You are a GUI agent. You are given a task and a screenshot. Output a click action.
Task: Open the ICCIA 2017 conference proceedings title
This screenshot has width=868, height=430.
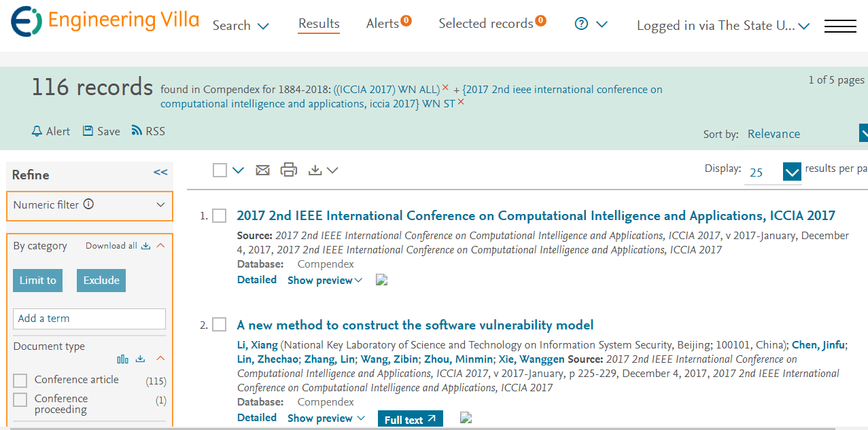(536, 216)
